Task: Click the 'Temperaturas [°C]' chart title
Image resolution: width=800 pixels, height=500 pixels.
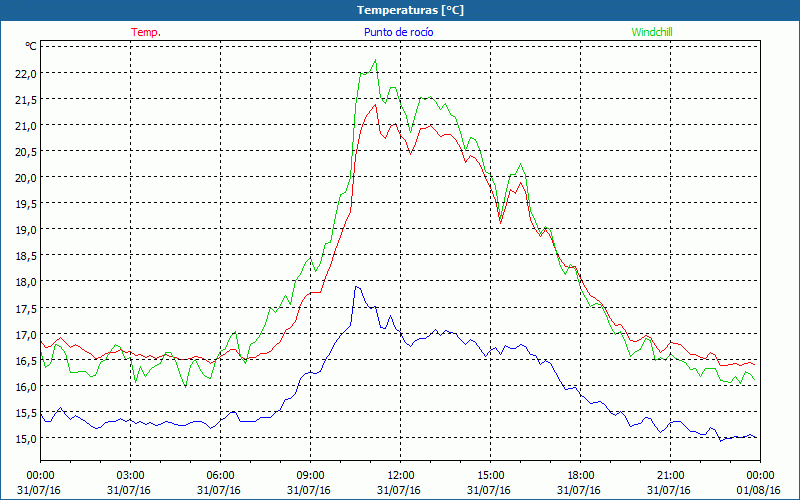Action: (x=410, y=10)
